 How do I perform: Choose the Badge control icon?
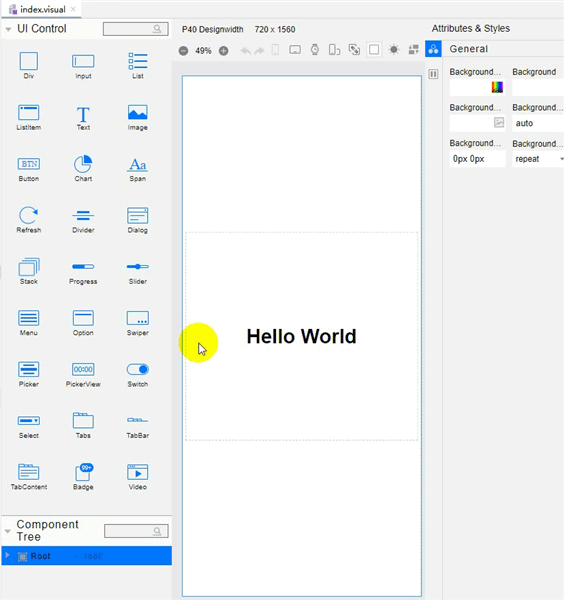83,472
